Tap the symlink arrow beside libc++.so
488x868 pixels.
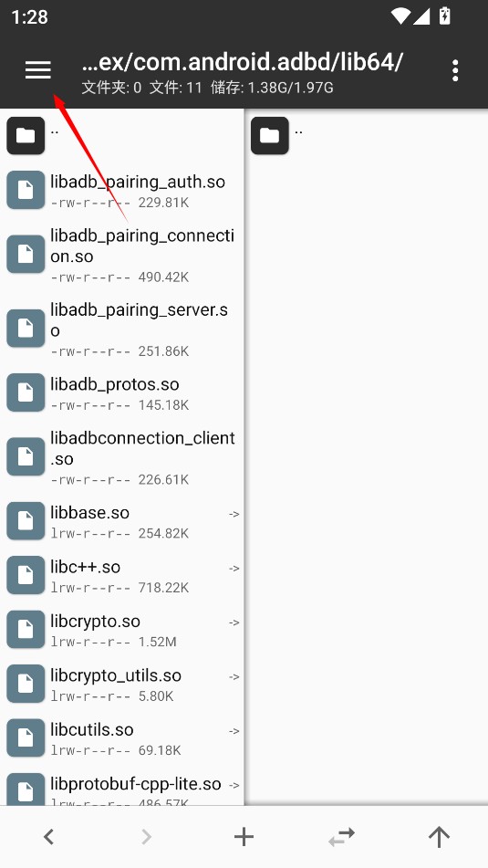(234, 569)
